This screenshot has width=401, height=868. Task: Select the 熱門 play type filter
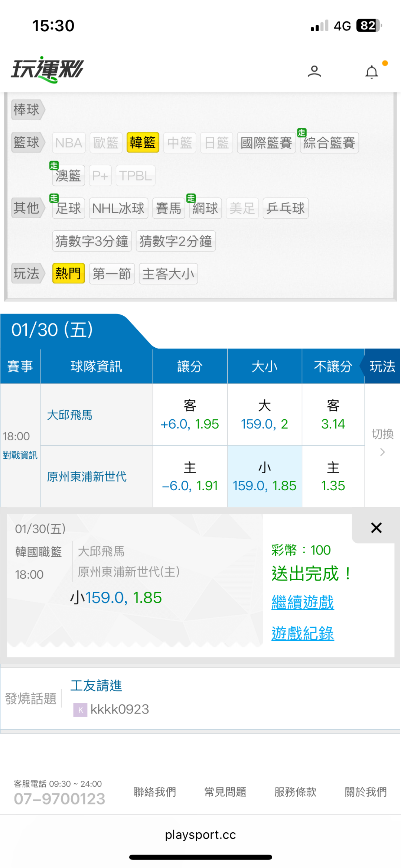point(68,274)
